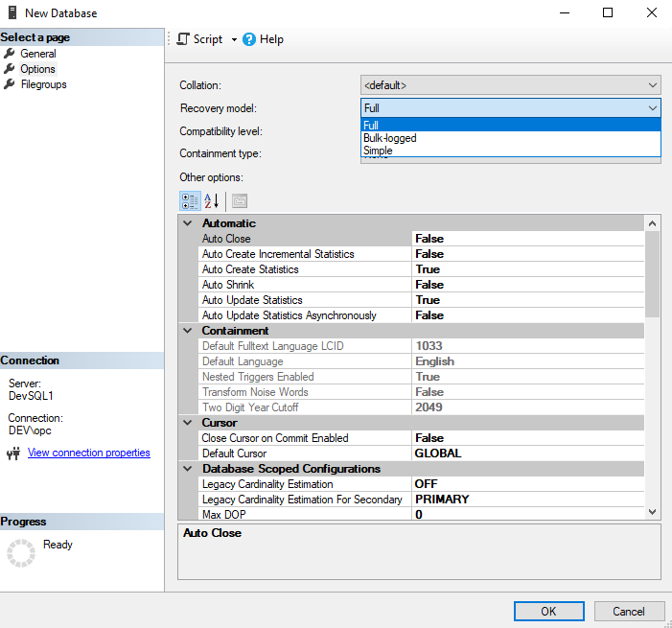The image size is (672, 628).
Task: Click the progress spinner icon
Action: (21, 553)
